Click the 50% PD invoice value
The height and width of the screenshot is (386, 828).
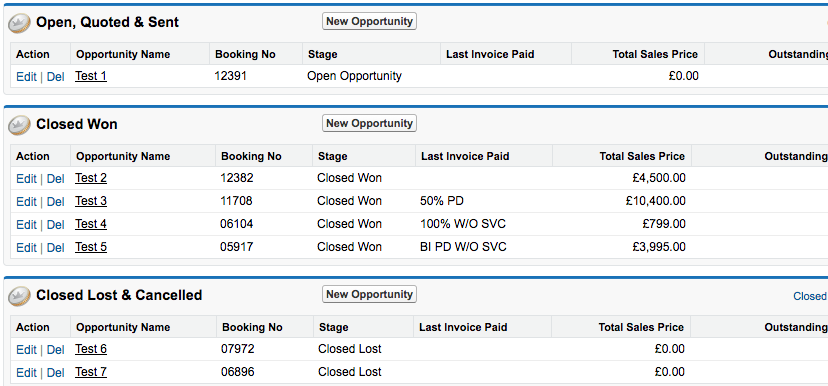[442, 201]
